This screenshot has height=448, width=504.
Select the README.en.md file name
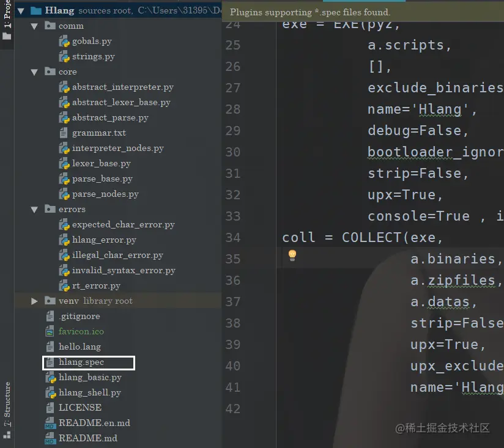[94, 423]
